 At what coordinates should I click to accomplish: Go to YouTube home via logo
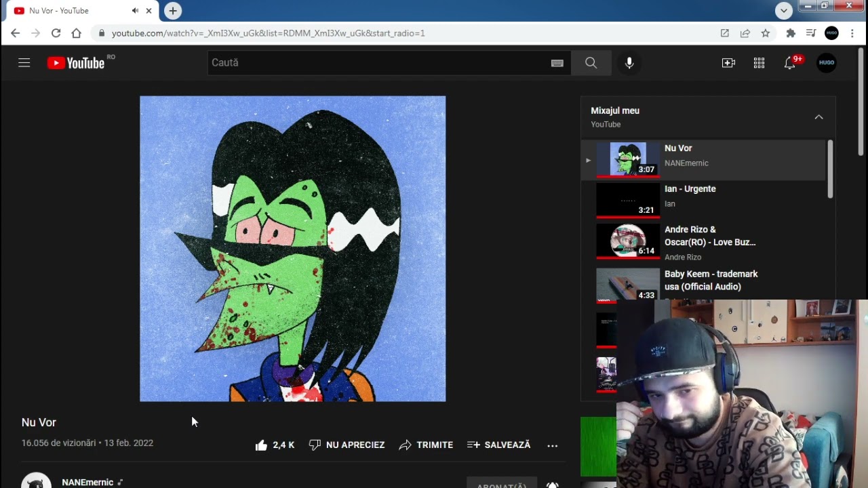point(76,63)
